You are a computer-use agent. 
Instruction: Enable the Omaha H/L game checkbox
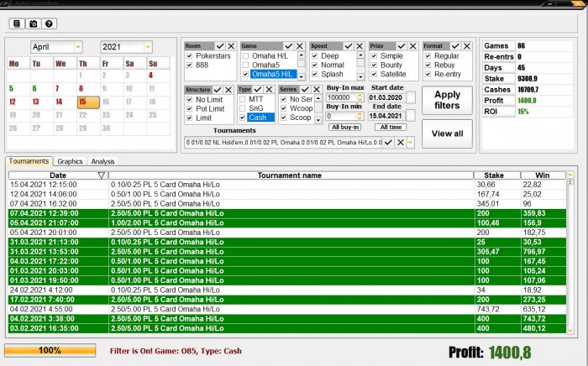(x=245, y=56)
